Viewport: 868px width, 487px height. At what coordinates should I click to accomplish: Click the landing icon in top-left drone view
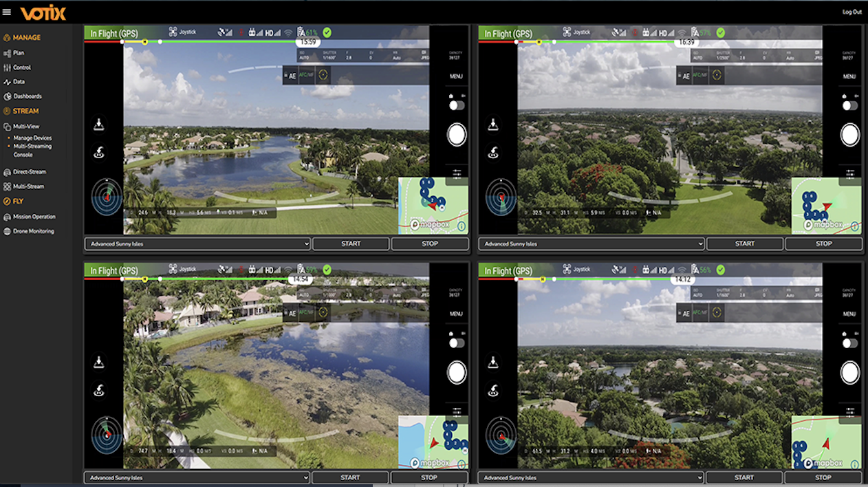(x=98, y=124)
